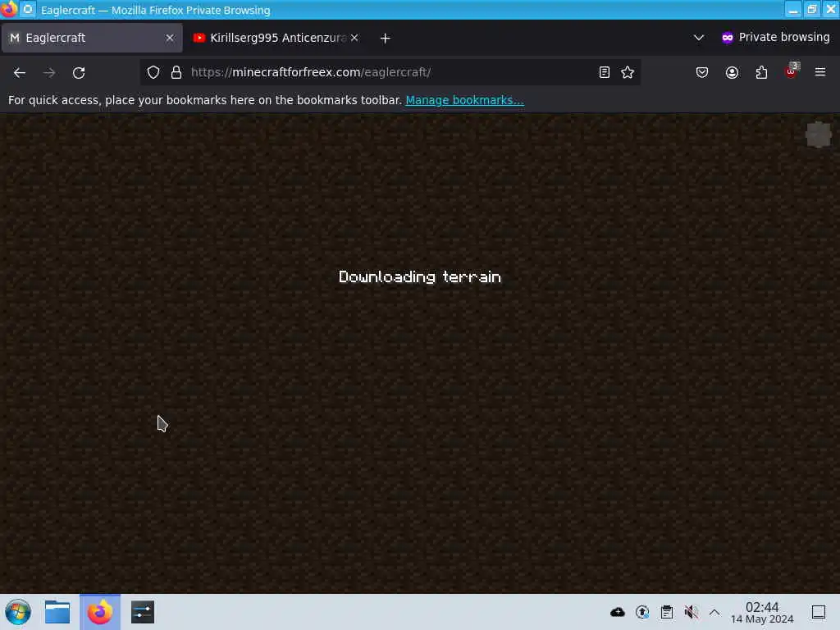Open the start menu
The image size is (840, 630).
pyautogui.click(x=18, y=612)
